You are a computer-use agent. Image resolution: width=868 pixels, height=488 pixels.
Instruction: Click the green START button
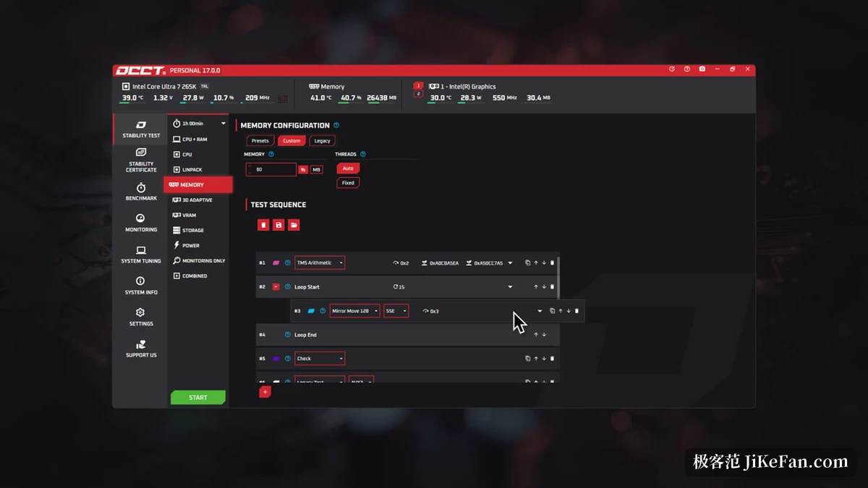point(198,398)
